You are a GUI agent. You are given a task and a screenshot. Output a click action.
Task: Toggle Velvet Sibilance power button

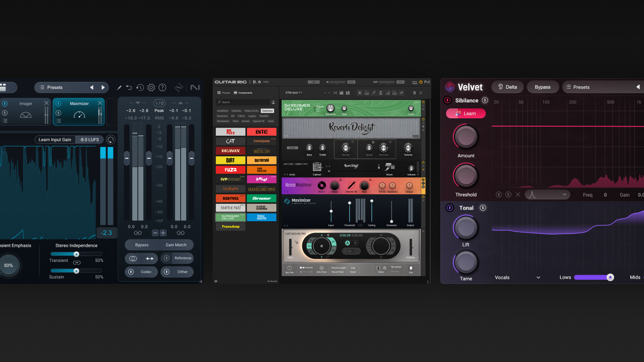click(447, 101)
